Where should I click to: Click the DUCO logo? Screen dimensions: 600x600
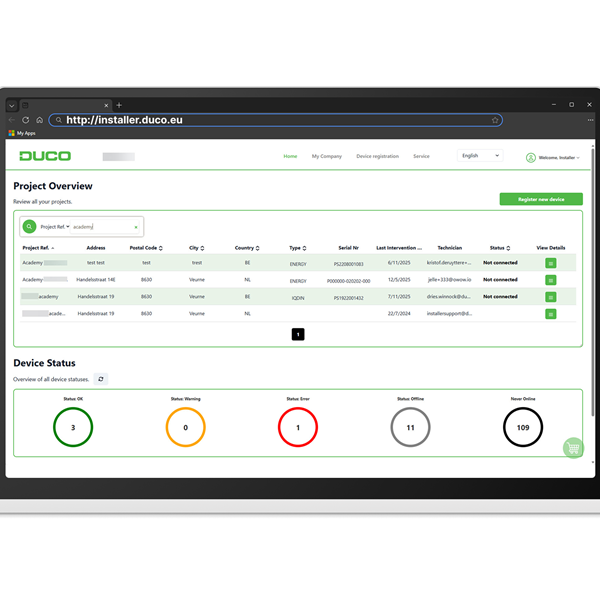pyautogui.click(x=45, y=156)
